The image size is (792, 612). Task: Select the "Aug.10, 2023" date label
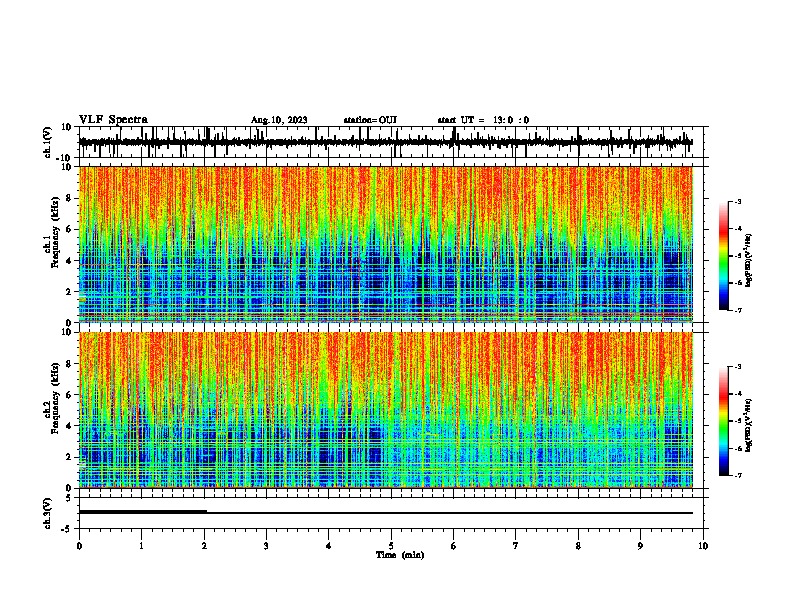[x=279, y=120]
